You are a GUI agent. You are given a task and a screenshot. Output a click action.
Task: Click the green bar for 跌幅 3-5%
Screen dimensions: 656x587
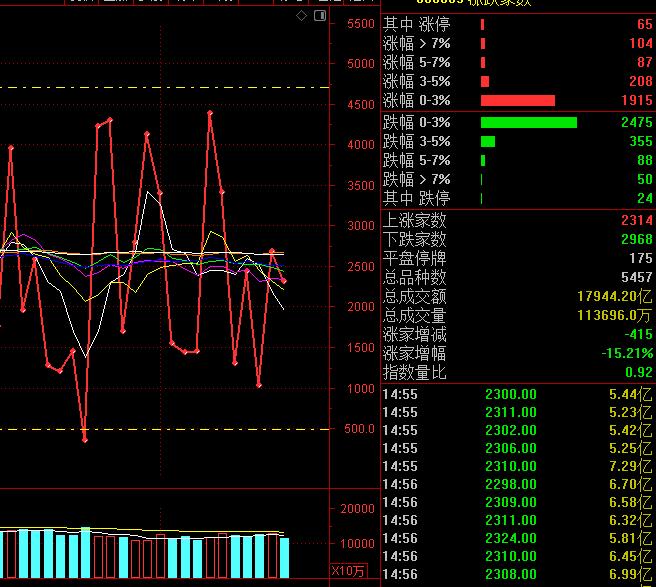coord(488,141)
